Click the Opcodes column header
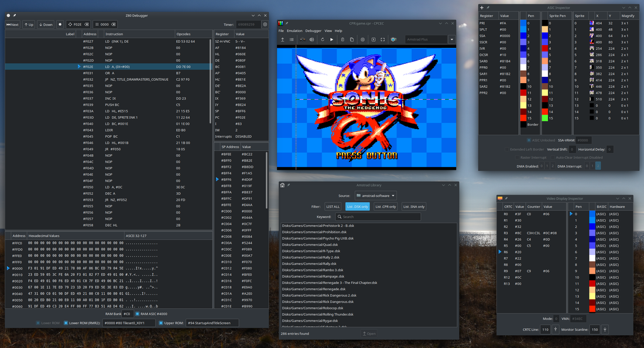 (193, 34)
